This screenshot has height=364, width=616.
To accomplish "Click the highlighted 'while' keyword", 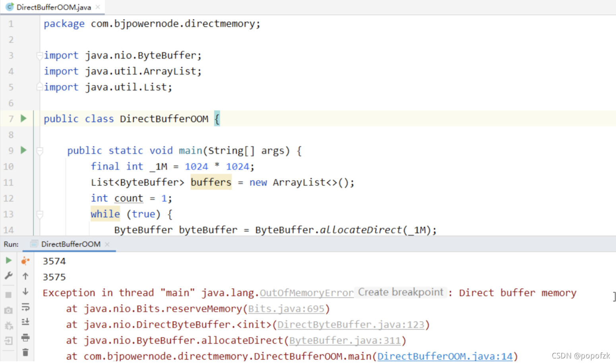I will pos(105,214).
